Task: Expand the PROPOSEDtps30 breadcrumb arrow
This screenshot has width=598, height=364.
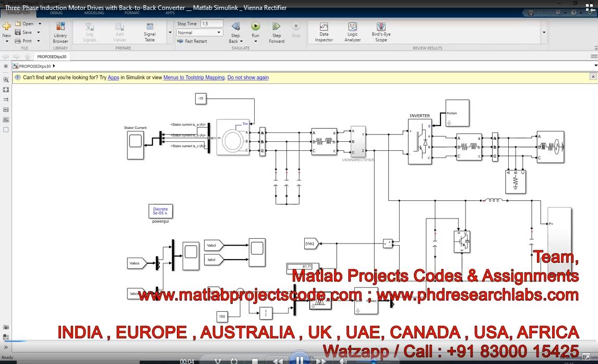Action: 54,66
